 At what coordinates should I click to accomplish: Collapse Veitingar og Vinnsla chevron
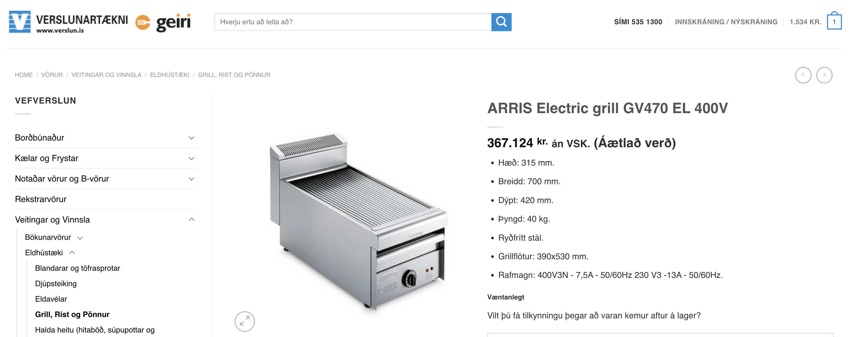(191, 220)
